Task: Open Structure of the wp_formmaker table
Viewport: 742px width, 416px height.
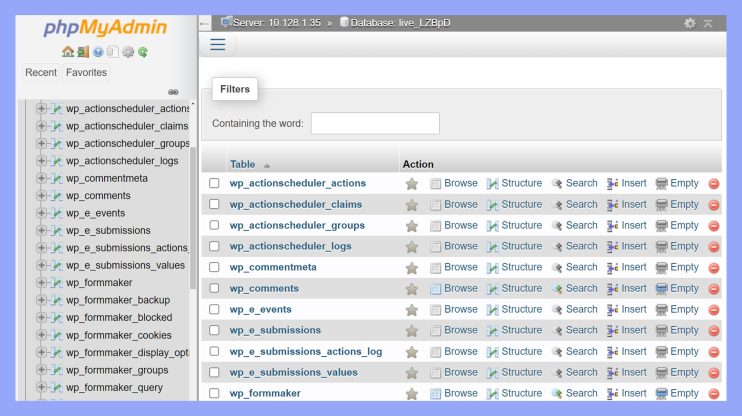Action: click(x=515, y=393)
